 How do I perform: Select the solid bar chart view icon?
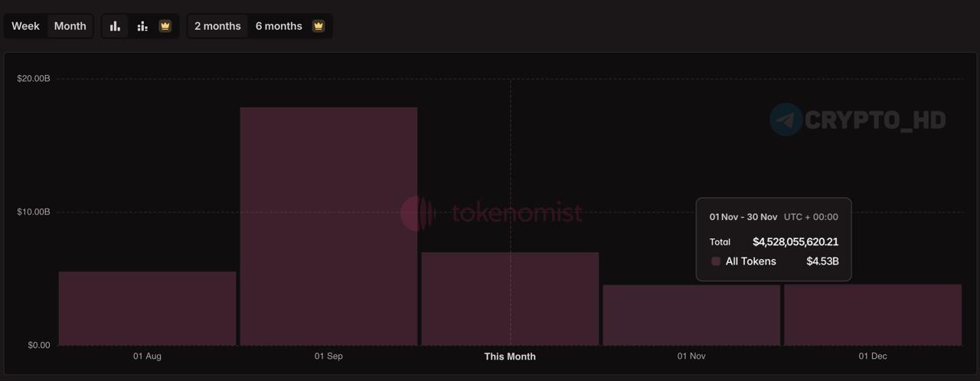(115, 26)
